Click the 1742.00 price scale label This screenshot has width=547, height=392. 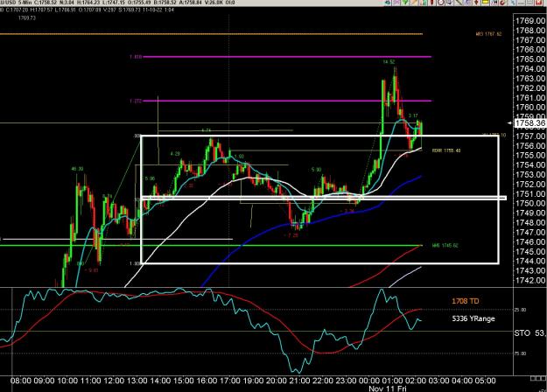[x=530, y=280]
